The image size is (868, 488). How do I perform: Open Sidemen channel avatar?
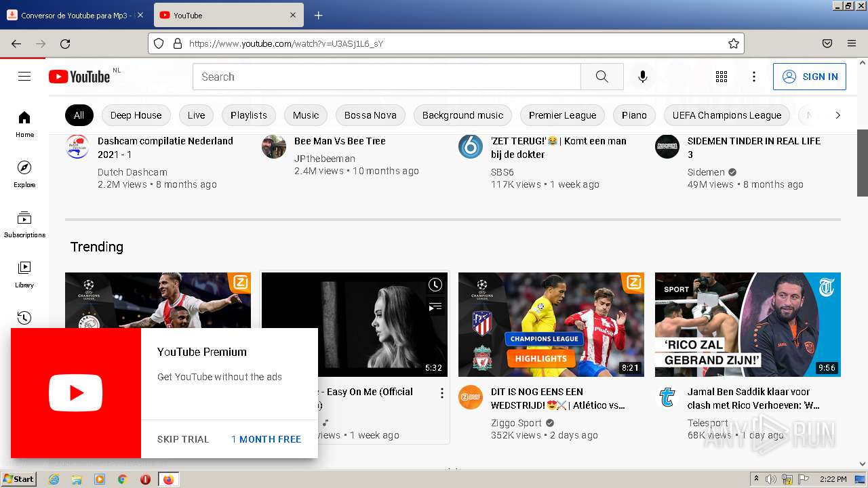[667, 146]
